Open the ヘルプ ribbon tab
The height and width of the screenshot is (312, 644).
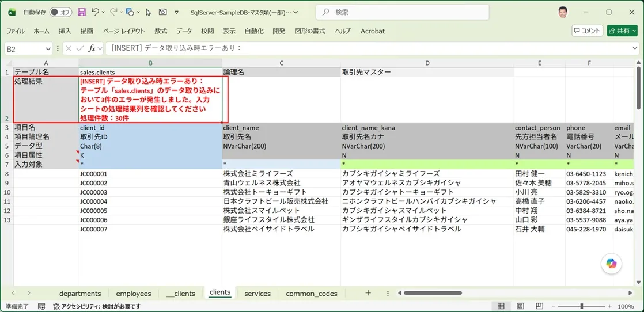(343, 31)
